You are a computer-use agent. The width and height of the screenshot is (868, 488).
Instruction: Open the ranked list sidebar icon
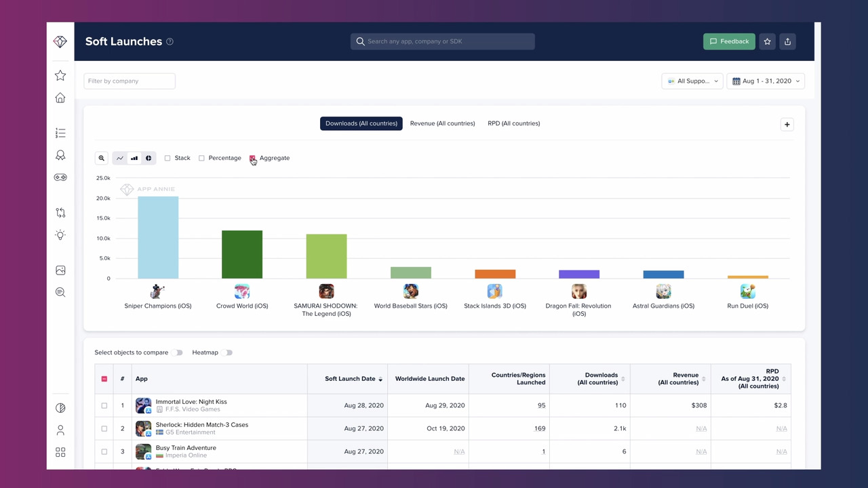point(60,133)
